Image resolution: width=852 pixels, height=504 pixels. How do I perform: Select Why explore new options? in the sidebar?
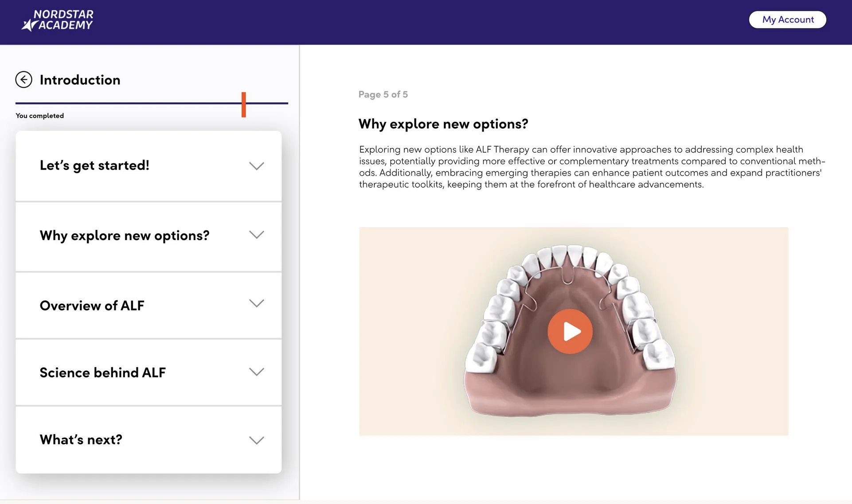125,236
